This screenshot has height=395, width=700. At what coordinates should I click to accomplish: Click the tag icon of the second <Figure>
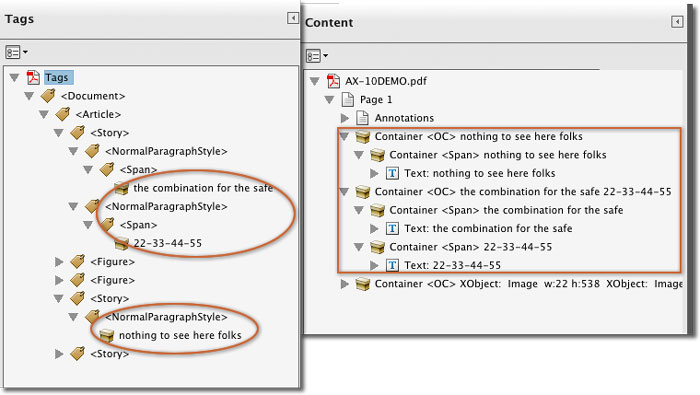(x=77, y=280)
